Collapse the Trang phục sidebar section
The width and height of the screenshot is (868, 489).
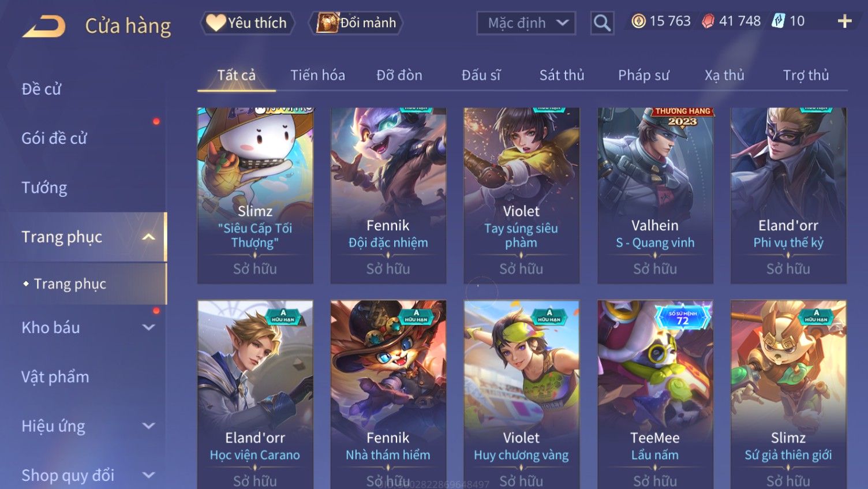coord(148,237)
